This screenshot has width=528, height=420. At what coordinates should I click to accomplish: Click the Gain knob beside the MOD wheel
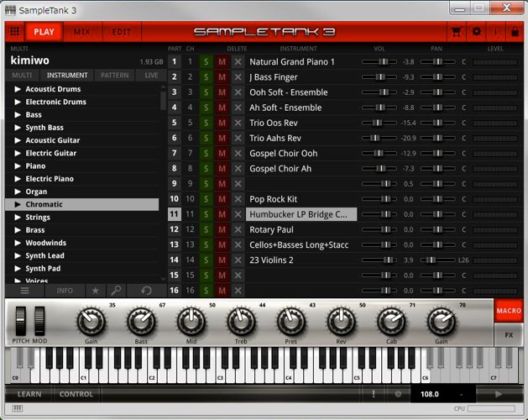click(91, 322)
